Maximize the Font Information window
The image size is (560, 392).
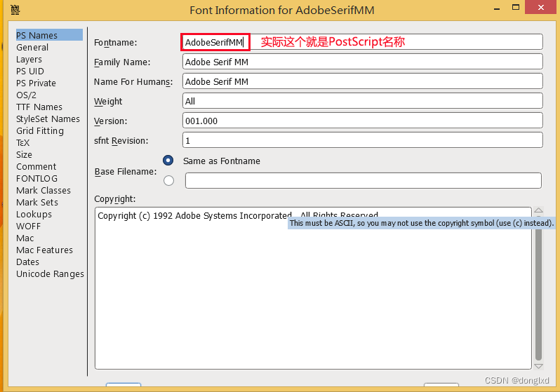point(515,8)
